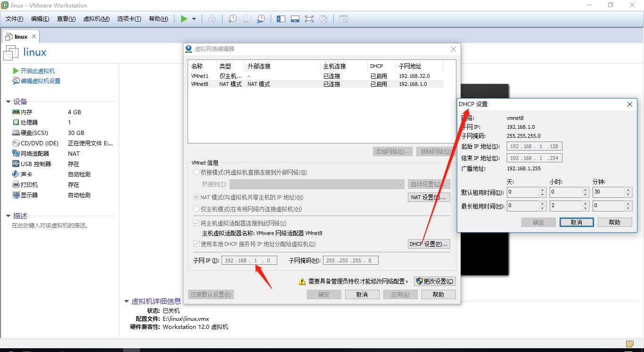Screen dimensions: 644x352
Task: Click the 更改设置(C) button
Action: click(x=435, y=281)
